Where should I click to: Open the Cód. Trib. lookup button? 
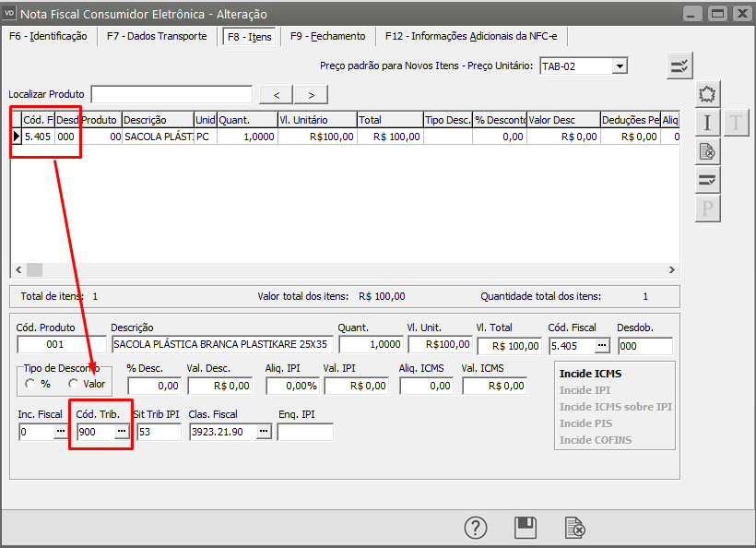[121, 432]
